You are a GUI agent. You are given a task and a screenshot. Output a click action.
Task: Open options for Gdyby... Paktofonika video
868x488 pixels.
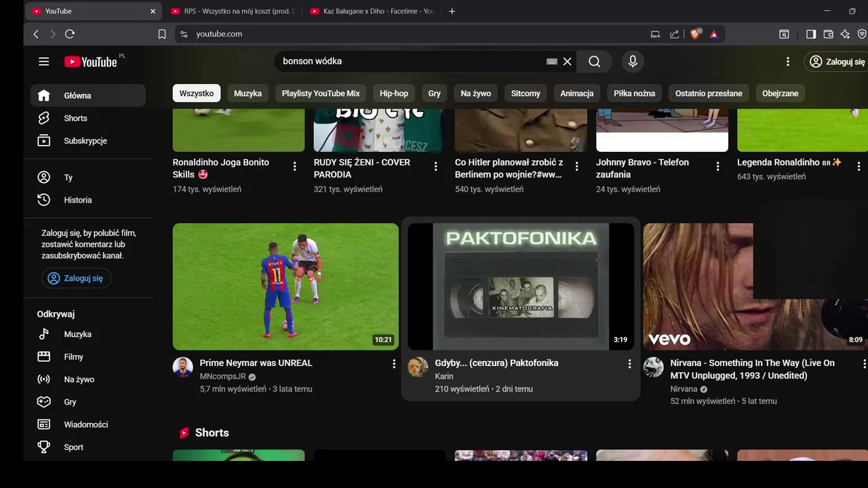click(x=629, y=364)
